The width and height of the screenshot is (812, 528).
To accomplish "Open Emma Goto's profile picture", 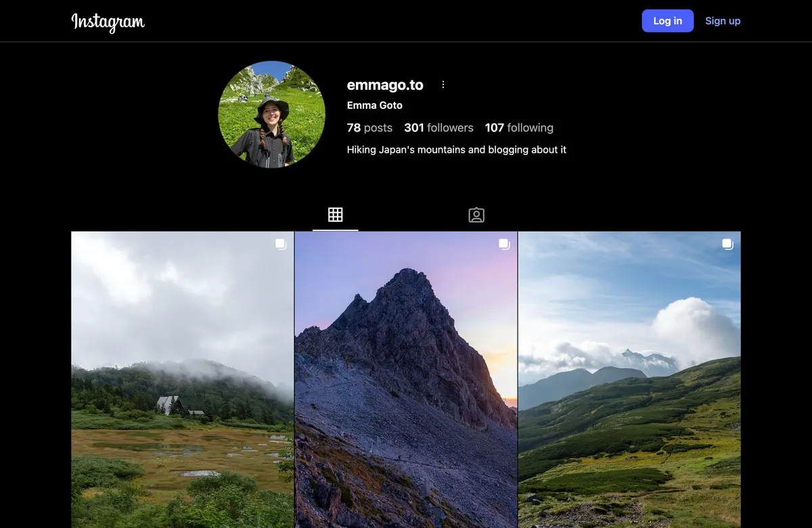I will [x=271, y=114].
